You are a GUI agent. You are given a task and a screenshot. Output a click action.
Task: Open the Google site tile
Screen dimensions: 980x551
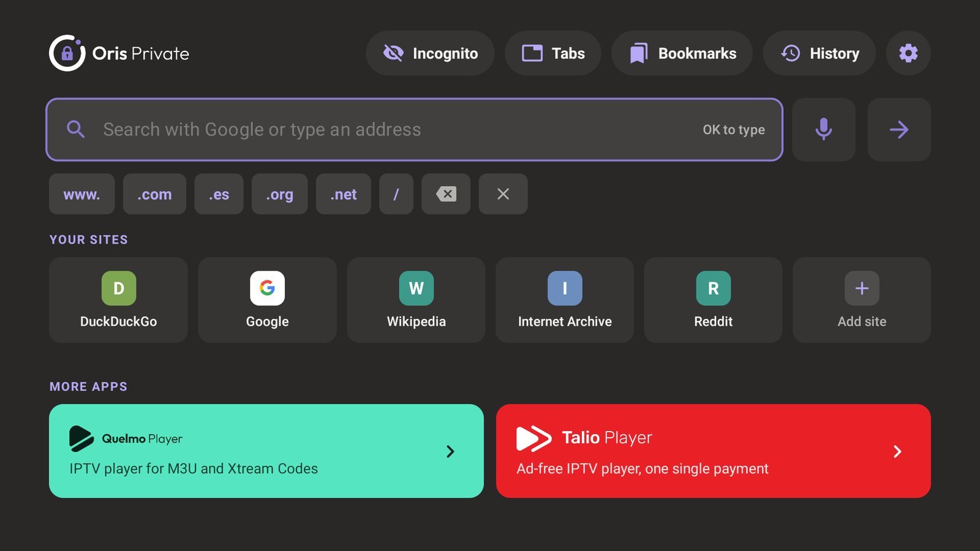click(267, 300)
